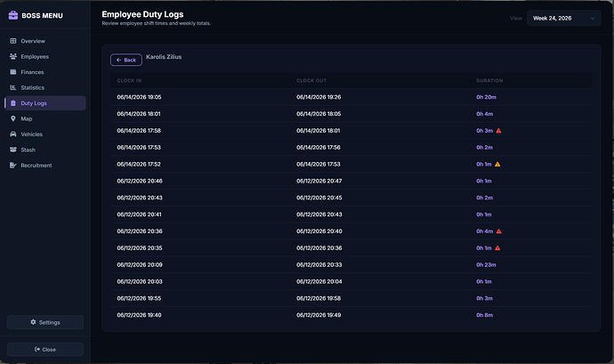Open the Map pin icon
Screen dimensions: 614x364
coord(13,118)
